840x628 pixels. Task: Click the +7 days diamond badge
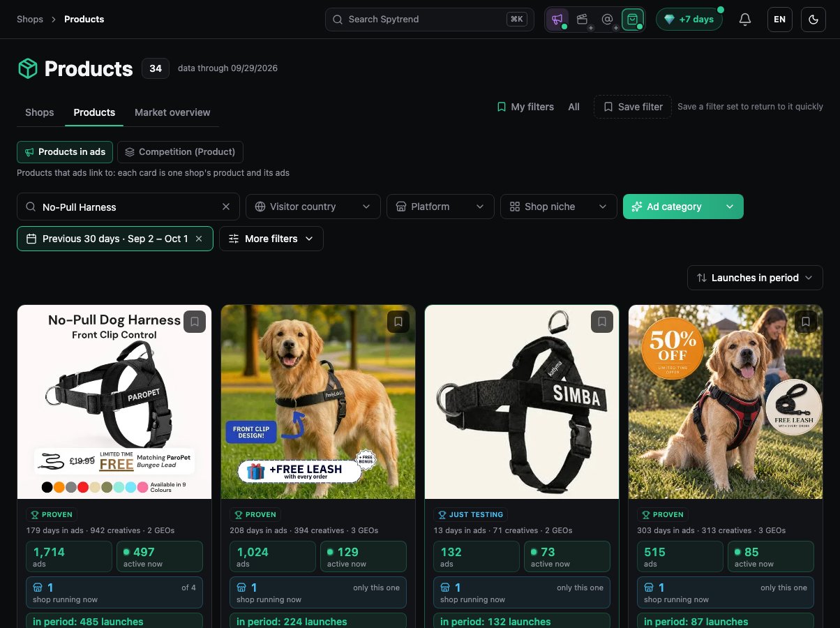pos(689,20)
